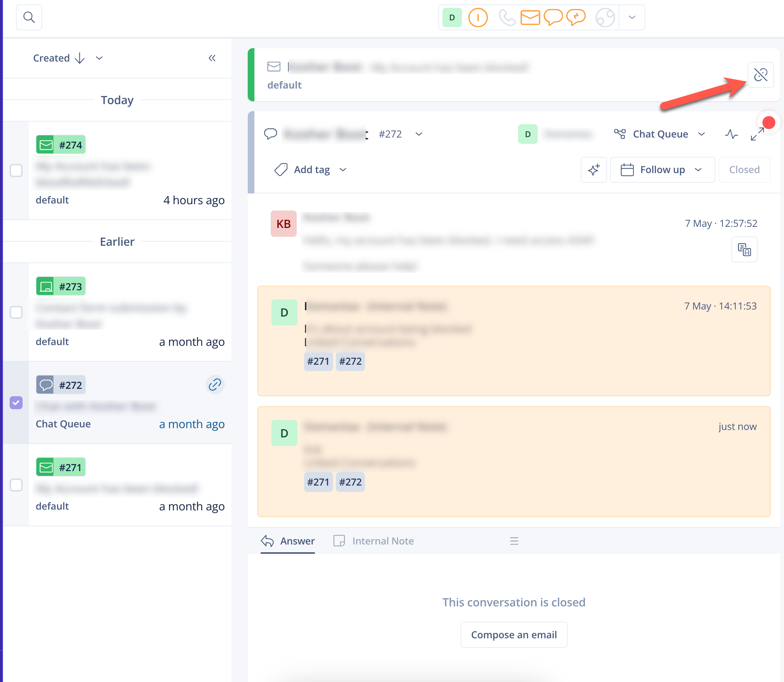This screenshot has height=682, width=784.
Task: Click the unlink conversation icon
Action: 760,75
